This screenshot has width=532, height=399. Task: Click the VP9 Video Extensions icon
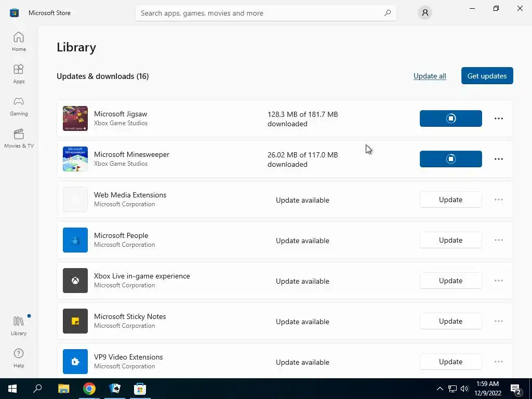[x=75, y=362]
